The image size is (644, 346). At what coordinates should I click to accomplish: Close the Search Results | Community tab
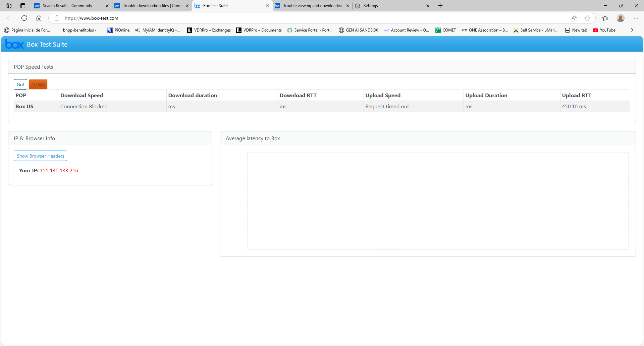click(x=107, y=6)
